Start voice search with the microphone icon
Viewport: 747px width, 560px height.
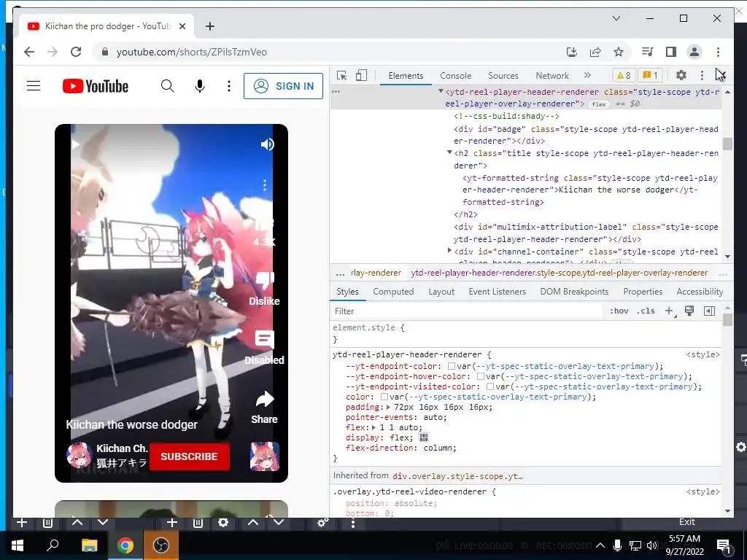[200, 86]
